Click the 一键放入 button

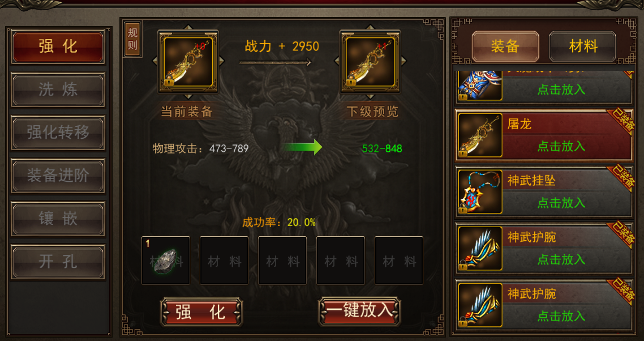pyautogui.click(x=359, y=310)
